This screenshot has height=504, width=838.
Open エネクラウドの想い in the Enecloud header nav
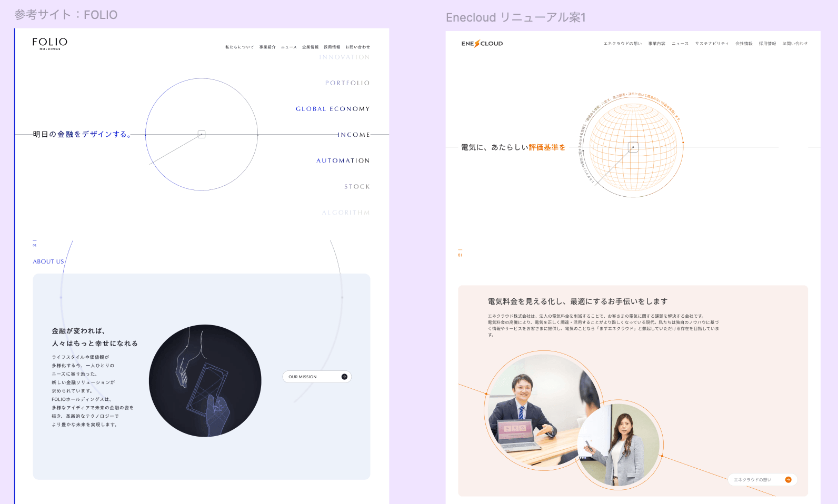tap(623, 44)
